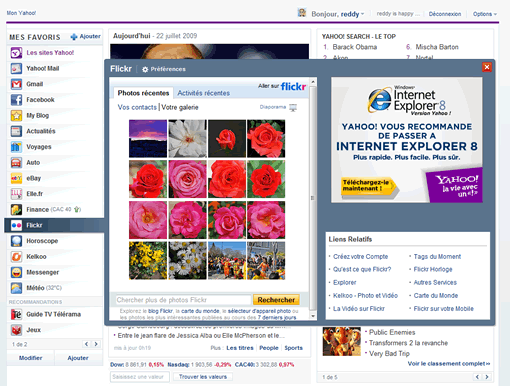
Task: Open the Guide TV Télérama icon
Action: click(x=16, y=314)
